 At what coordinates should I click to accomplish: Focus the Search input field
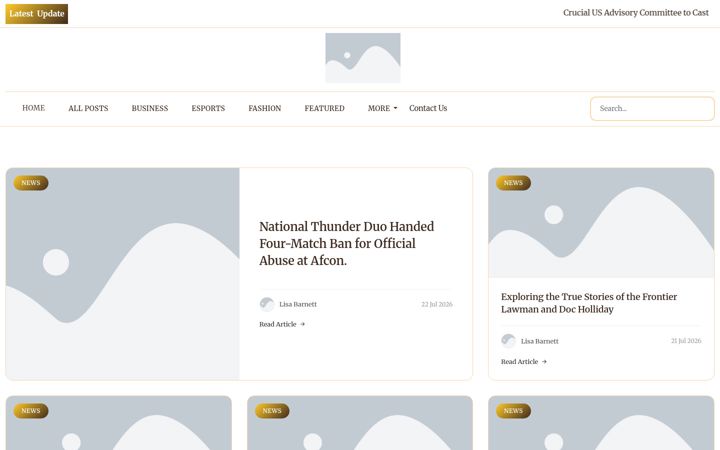[652, 109]
